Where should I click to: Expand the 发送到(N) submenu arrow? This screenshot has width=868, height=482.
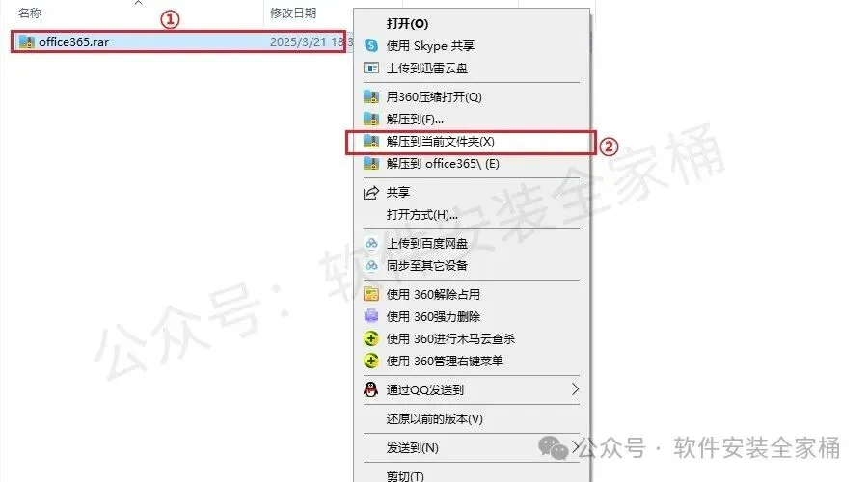click(x=576, y=446)
